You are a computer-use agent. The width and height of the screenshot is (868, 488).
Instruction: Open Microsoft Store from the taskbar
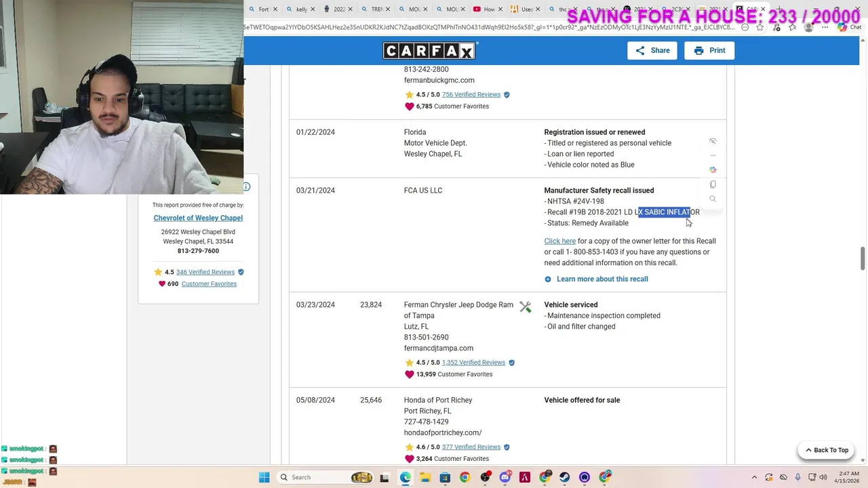click(445, 477)
